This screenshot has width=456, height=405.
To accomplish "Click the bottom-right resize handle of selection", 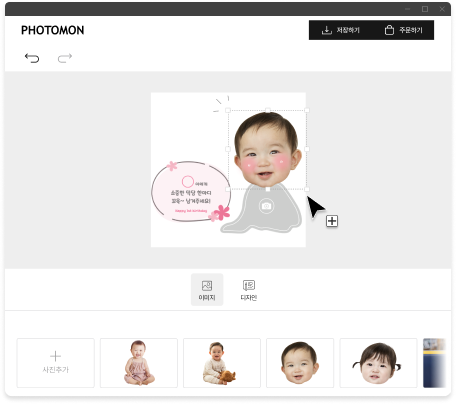I will 307,189.
